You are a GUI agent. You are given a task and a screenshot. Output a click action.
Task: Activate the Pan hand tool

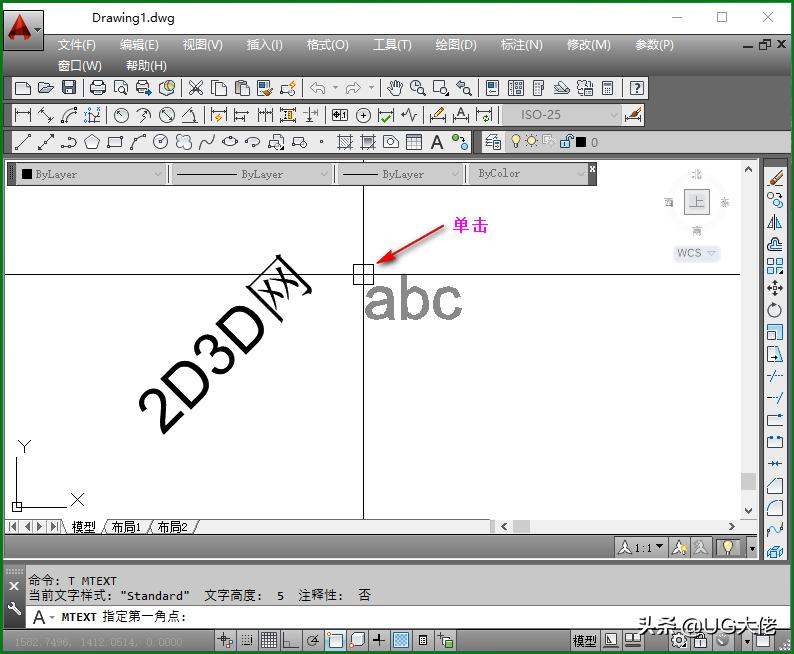pos(394,88)
